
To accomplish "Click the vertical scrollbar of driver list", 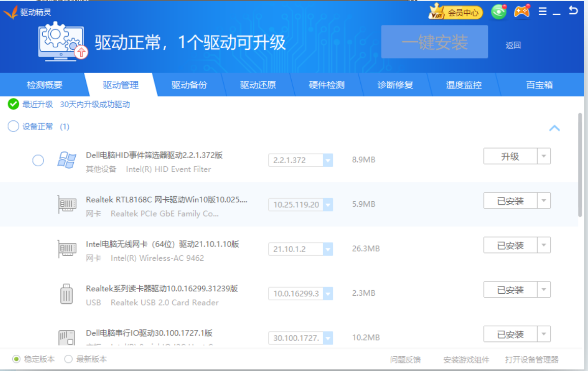I will 580,163.
